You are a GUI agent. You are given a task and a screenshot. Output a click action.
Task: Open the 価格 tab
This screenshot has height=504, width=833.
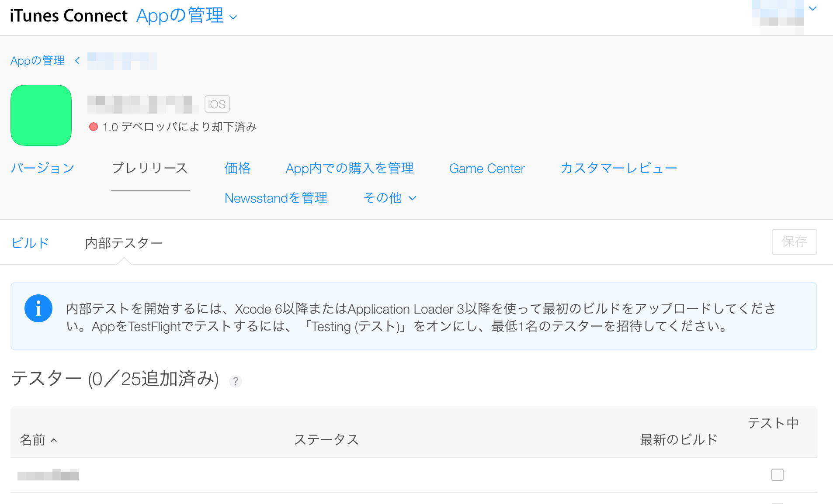pyautogui.click(x=238, y=168)
